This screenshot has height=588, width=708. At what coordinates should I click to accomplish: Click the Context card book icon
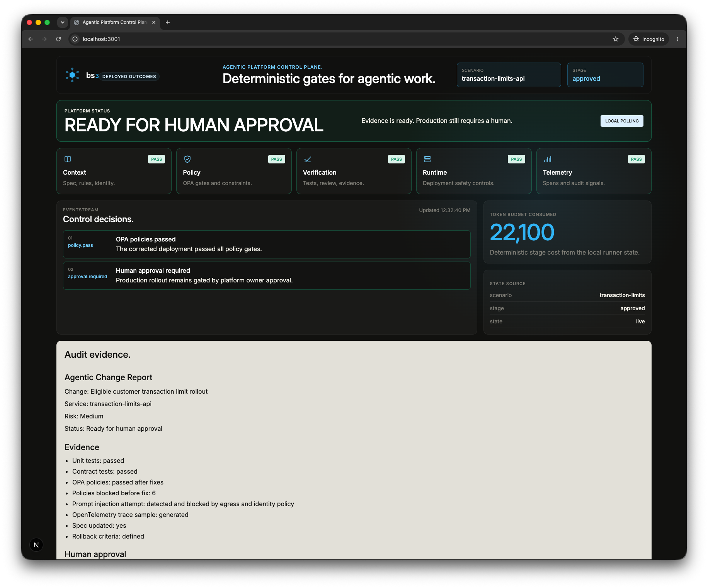click(x=68, y=159)
